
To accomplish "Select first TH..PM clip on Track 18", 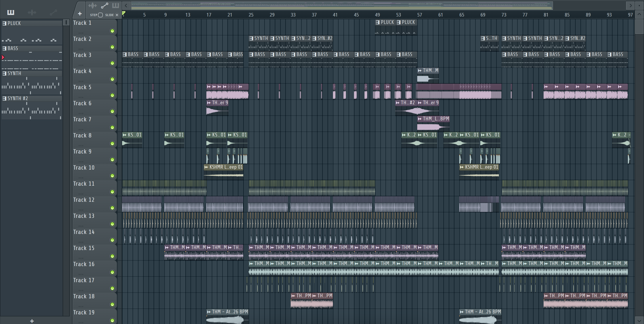I will [x=301, y=301].
